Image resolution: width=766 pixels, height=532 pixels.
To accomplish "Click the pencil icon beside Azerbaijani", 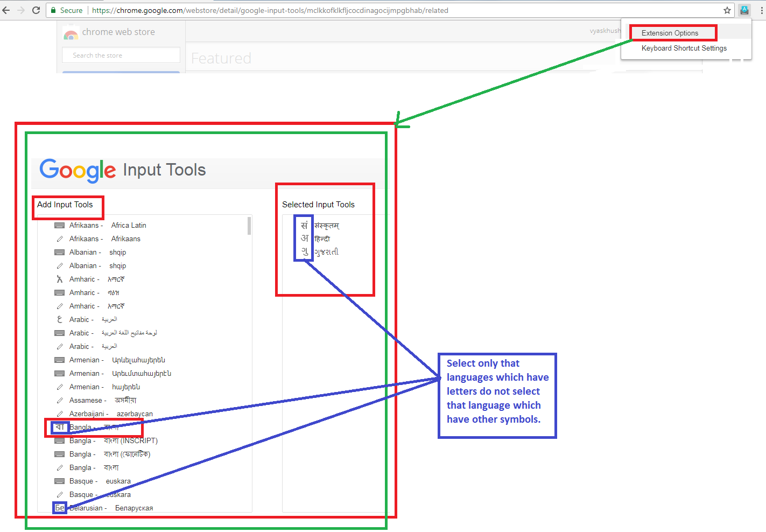I will click(60, 414).
